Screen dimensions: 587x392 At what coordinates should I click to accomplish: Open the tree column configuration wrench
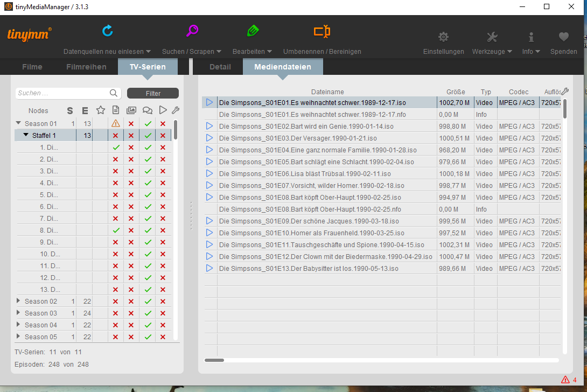click(x=175, y=110)
